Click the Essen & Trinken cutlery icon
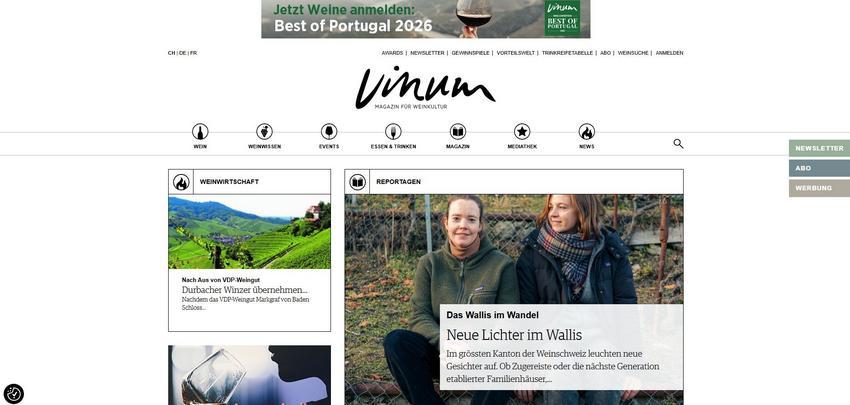Image resolution: width=850 pixels, height=405 pixels. pos(393,132)
